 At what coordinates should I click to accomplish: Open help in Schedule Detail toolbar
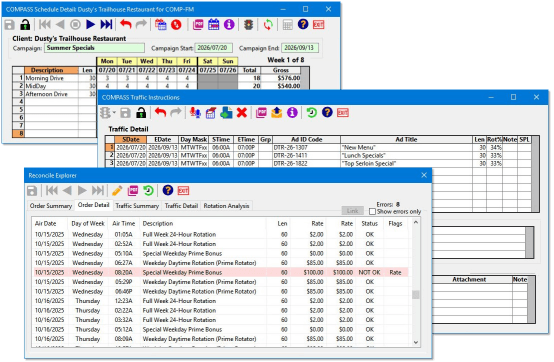point(303,24)
